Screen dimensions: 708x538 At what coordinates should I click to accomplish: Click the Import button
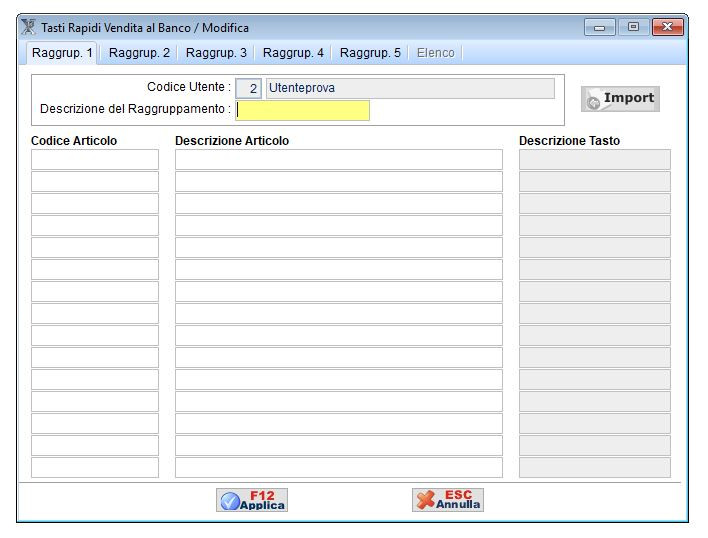(x=620, y=99)
